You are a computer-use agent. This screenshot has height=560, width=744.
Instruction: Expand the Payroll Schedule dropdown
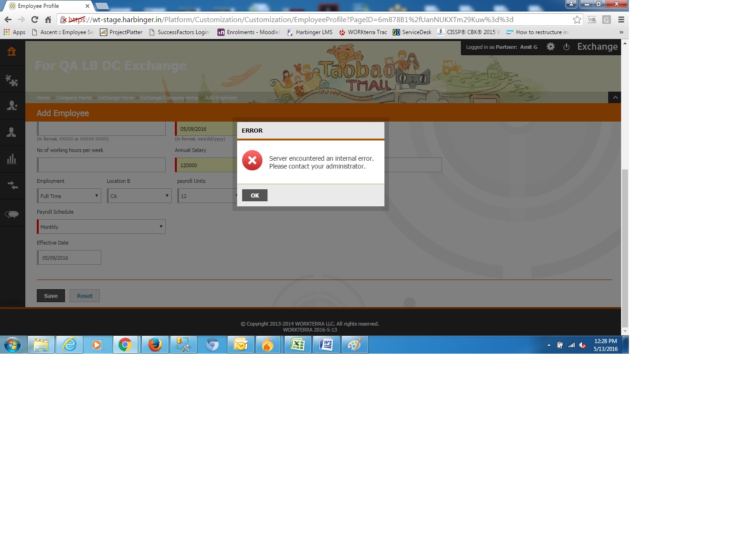coord(101,227)
